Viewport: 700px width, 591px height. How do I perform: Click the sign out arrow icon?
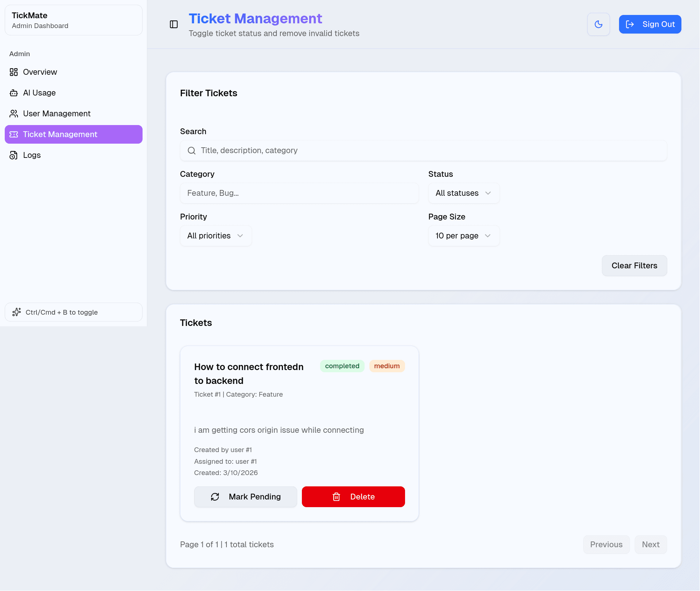(630, 24)
